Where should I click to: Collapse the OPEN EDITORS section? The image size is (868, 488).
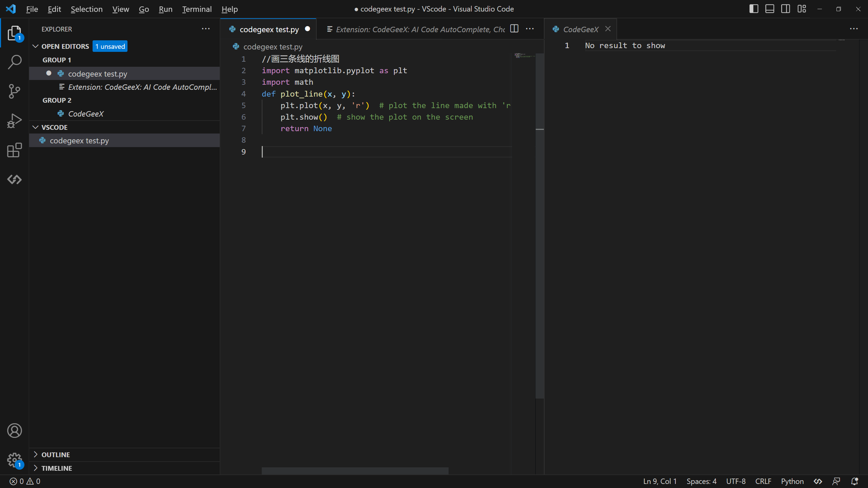[x=35, y=46]
